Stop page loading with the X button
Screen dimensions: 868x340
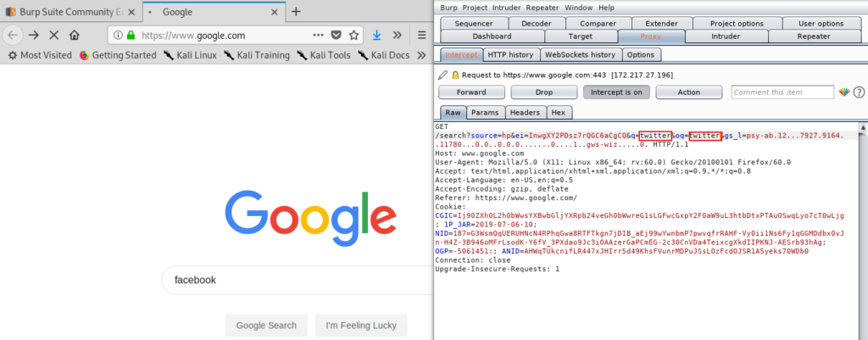pyautogui.click(x=53, y=35)
